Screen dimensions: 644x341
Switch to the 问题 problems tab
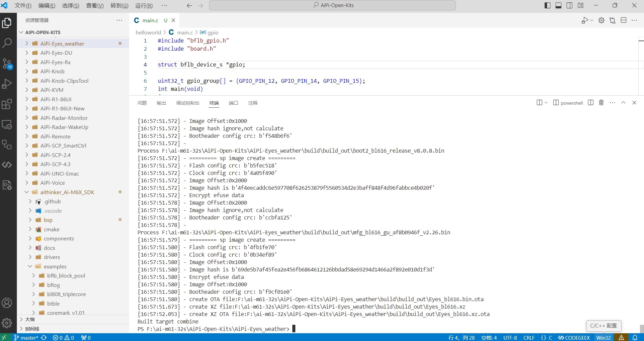[142, 103]
